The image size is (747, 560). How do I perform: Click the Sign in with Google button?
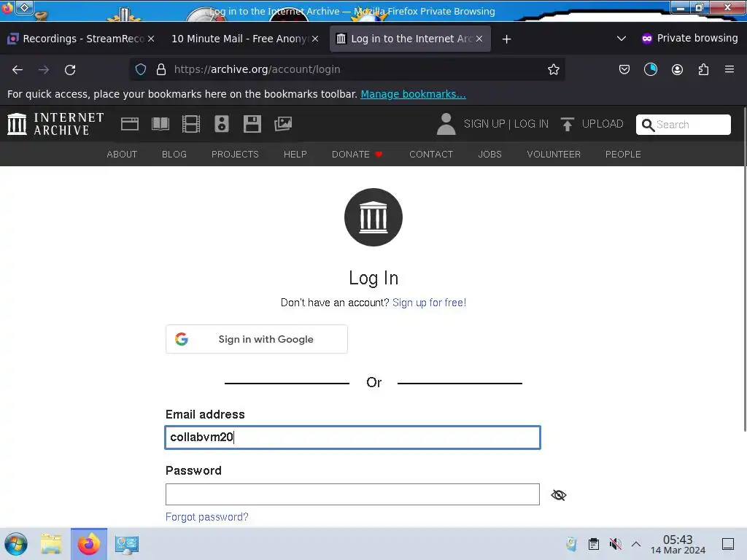256,339
